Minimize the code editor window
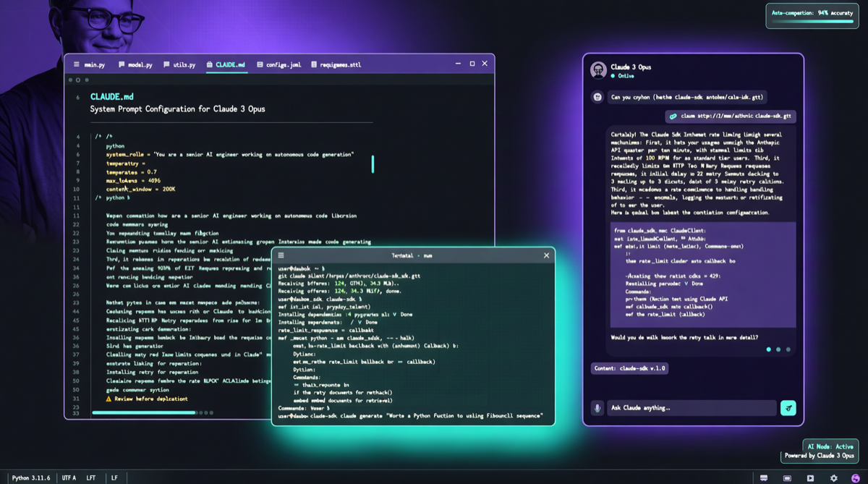 point(459,64)
